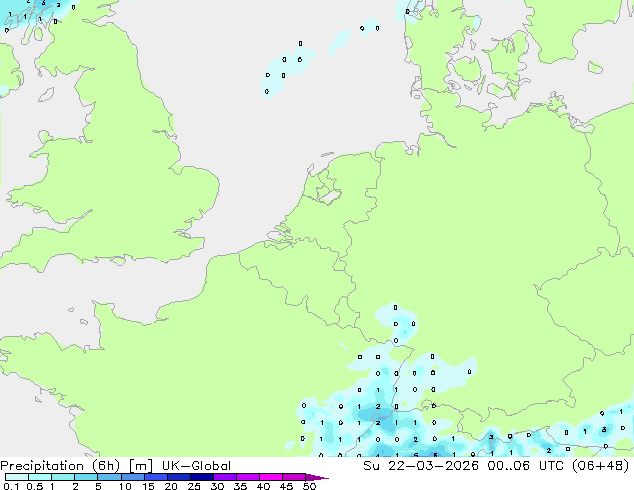Viewport: 634px width, 490px height.
Task: Click the '50' legend scale label
Action: pos(309,486)
